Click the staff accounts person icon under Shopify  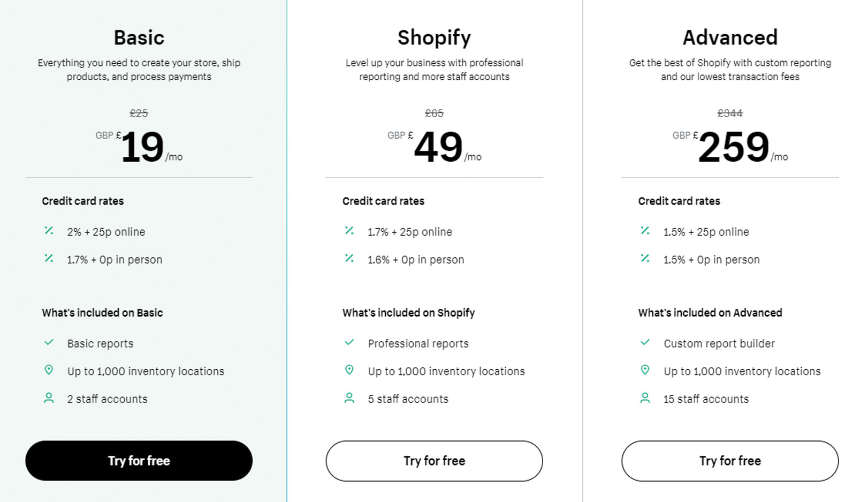click(349, 398)
